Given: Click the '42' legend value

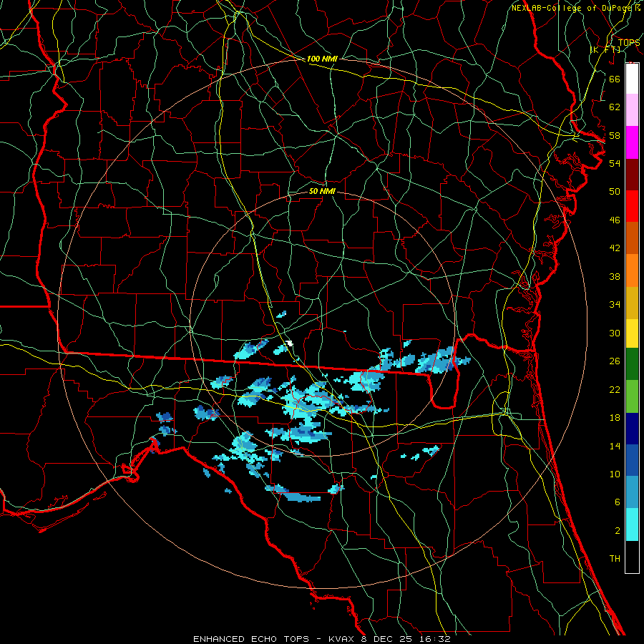Looking at the screenshot, I should 615,248.
